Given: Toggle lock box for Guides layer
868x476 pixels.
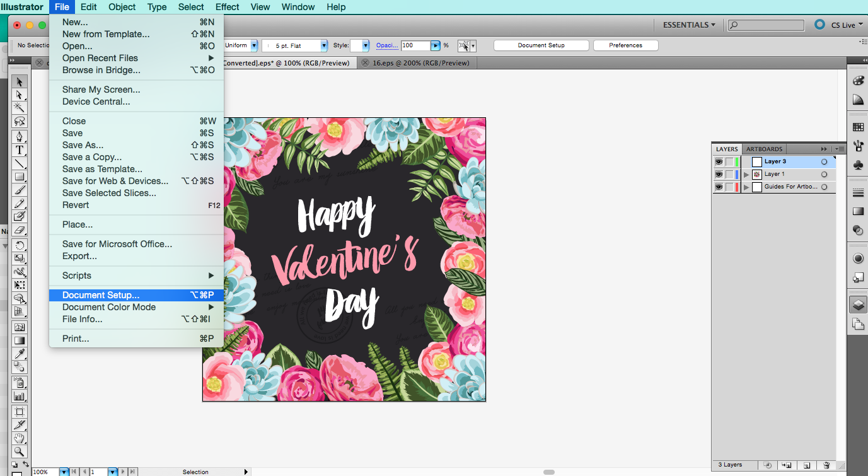Looking at the screenshot, I should coord(729,187).
